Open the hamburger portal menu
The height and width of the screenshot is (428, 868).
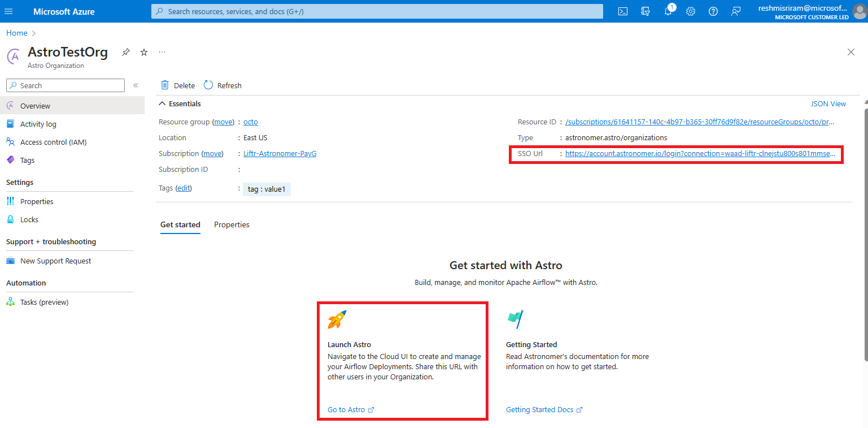(x=8, y=11)
